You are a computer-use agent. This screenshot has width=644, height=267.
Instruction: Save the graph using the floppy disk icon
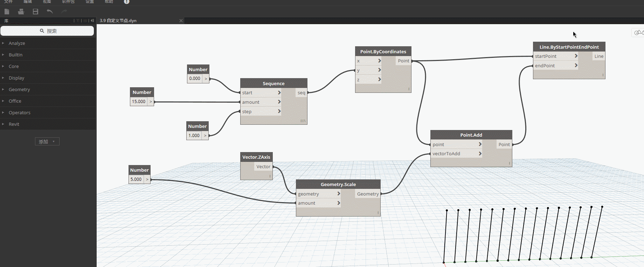(x=35, y=12)
